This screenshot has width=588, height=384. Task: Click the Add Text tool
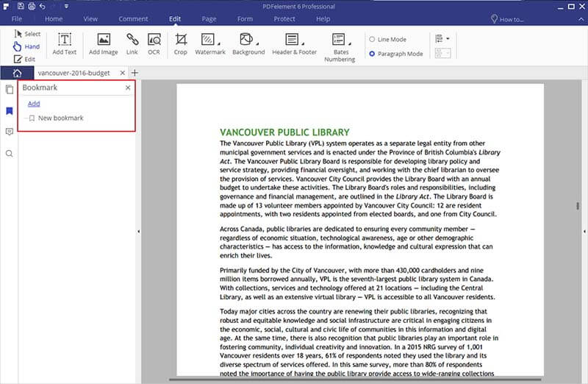coord(64,44)
